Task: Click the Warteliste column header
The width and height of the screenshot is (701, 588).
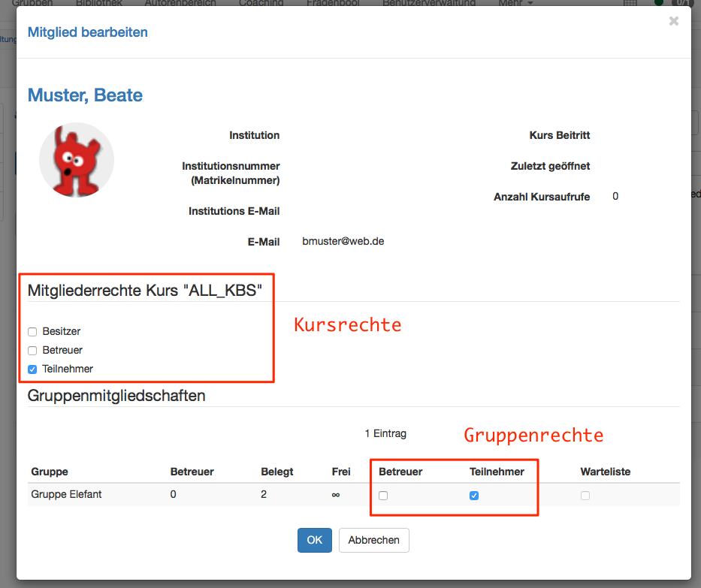Action: click(x=605, y=472)
